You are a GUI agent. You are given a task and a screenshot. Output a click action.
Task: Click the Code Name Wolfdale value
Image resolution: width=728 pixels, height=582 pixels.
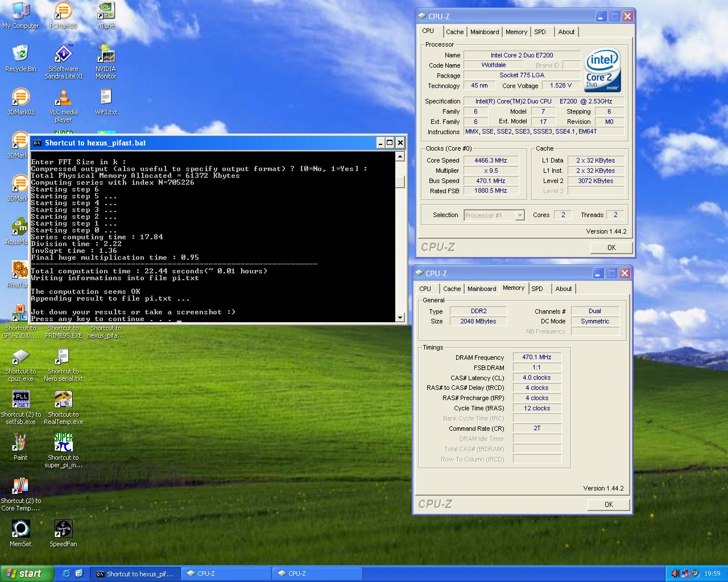coord(494,65)
